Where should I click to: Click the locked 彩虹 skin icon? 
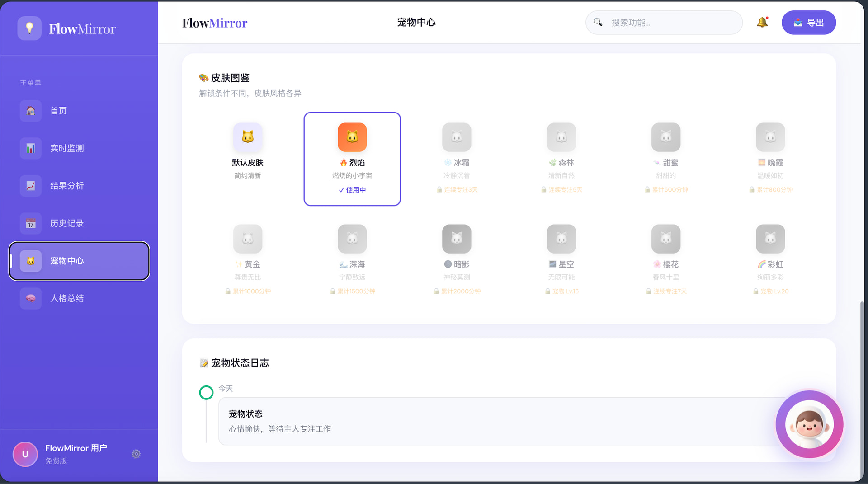tap(770, 239)
